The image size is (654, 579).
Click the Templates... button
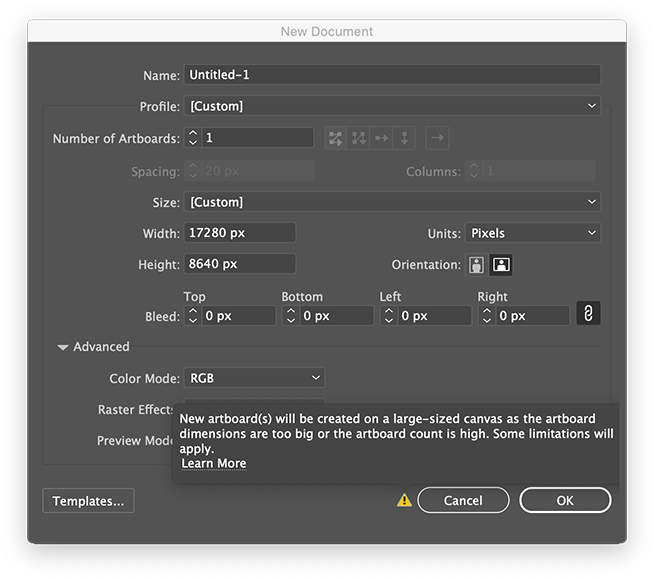point(88,501)
